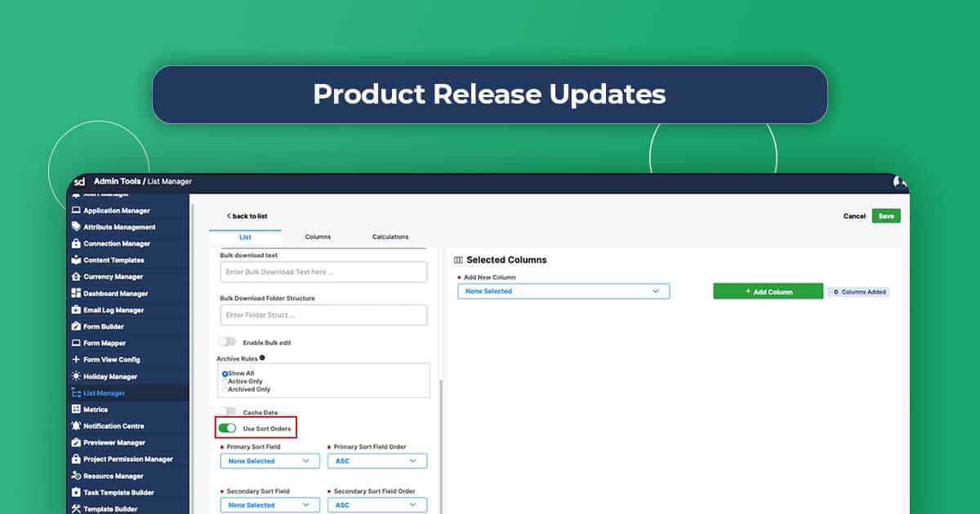Click the Save button
980x514 pixels.
click(x=886, y=216)
